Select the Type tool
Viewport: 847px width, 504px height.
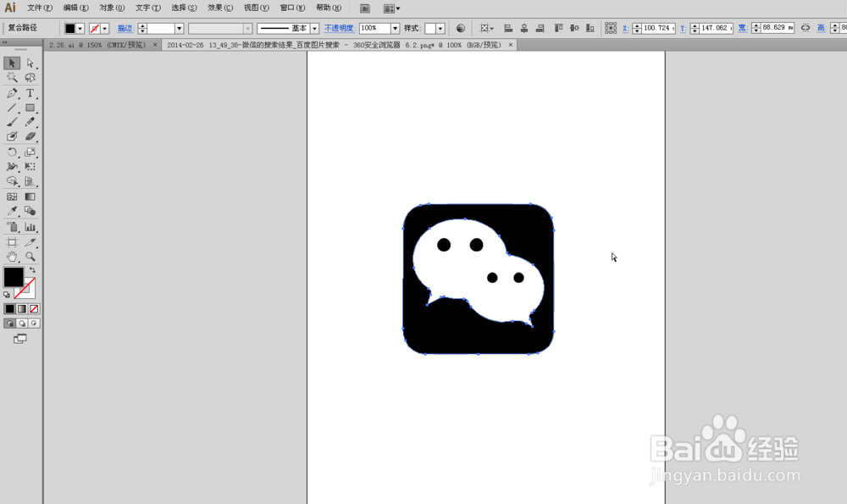click(30, 93)
